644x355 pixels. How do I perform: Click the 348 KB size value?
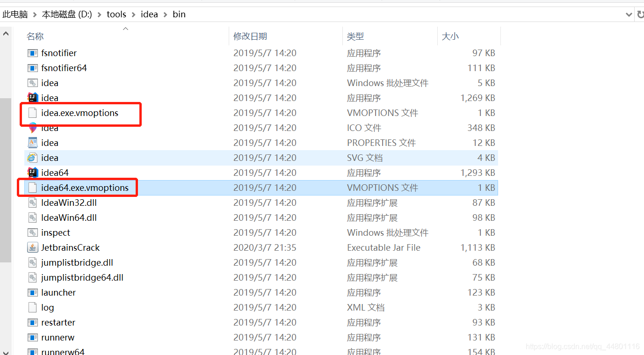481,128
